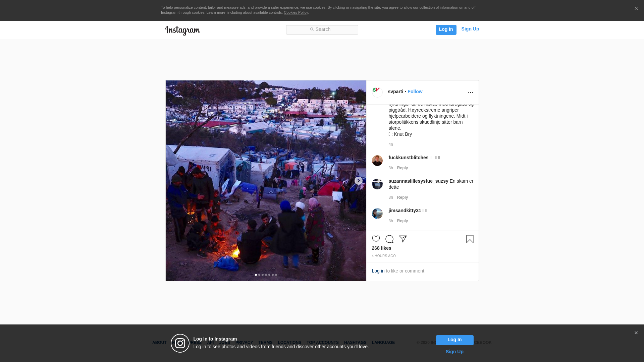The width and height of the screenshot is (644, 362).
Task: Reply to suzannaslillesystue_suzsy comment
Action: (x=402, y=197)
